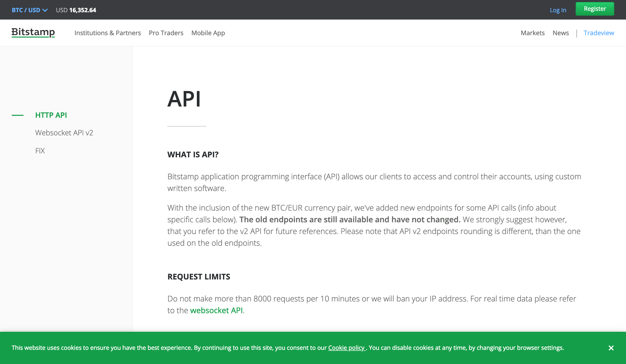Click the News navigation icon
626x364 pixels.
click(560, 32)
